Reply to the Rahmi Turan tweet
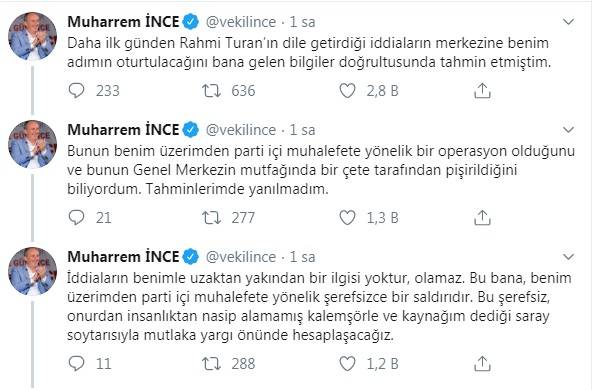The width and height of the screenshot is (594, 390). coord(77,91)
